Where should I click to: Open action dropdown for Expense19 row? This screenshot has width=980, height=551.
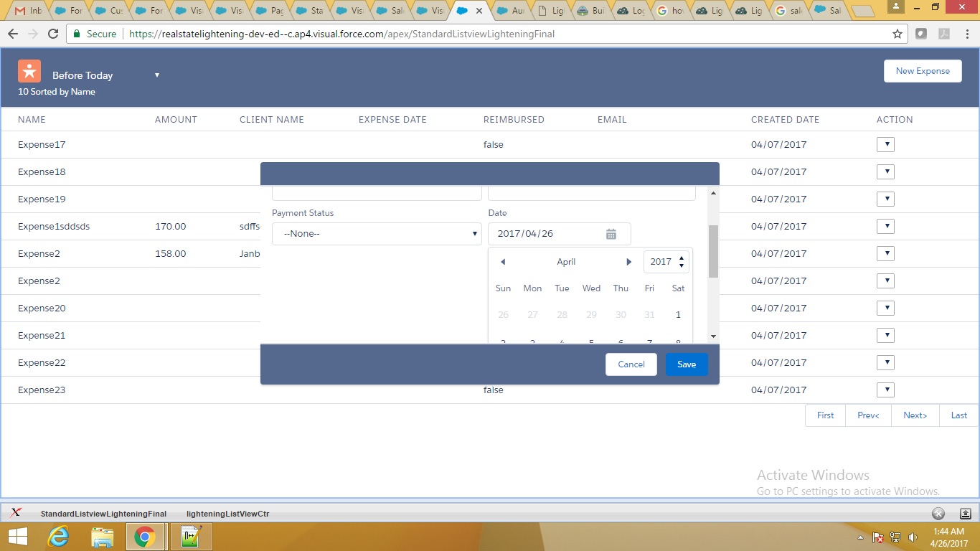[x=885, y=199]
